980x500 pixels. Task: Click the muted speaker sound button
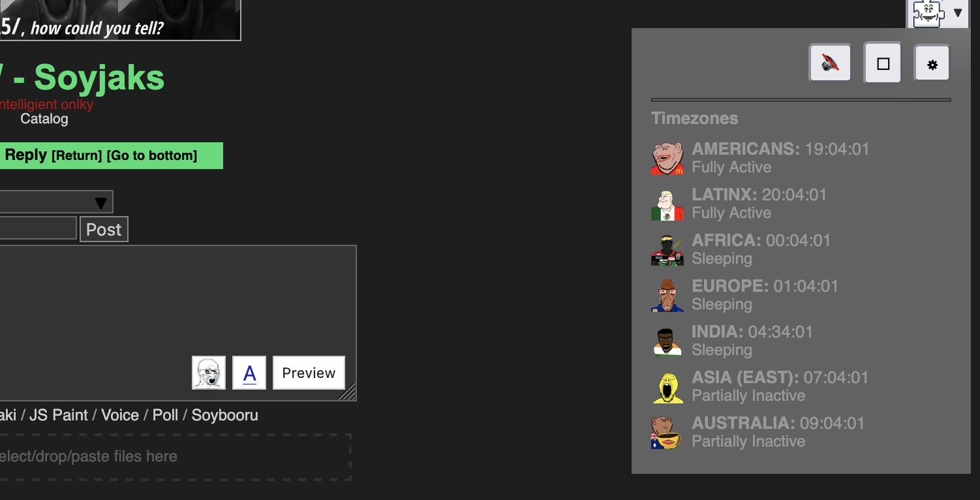pyautogui.click(x=830, y=63)
